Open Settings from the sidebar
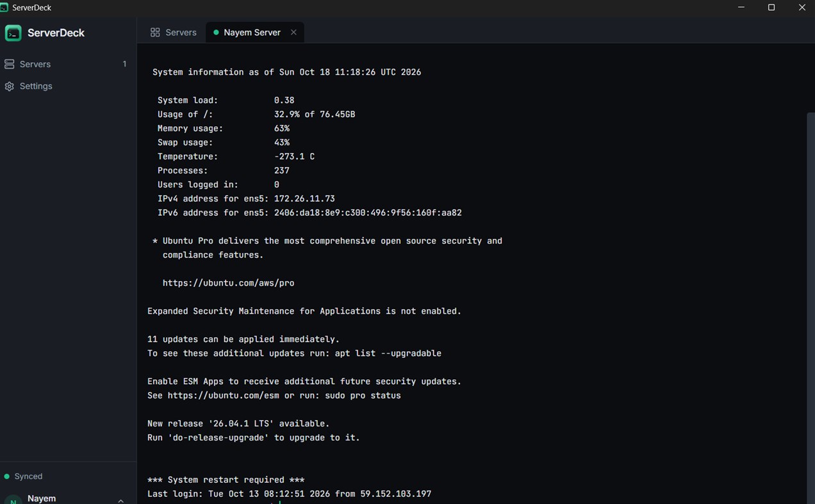815x504 pixels. (x=68, y=86)
